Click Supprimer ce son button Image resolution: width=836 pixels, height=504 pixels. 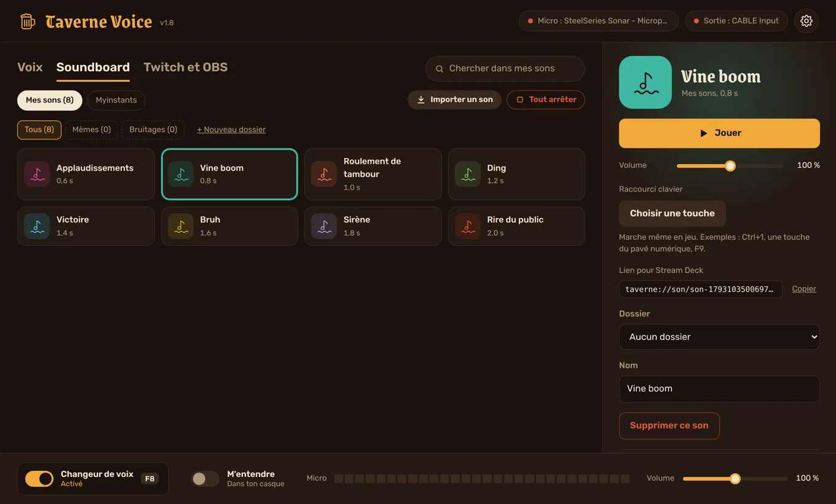[669, 426]
